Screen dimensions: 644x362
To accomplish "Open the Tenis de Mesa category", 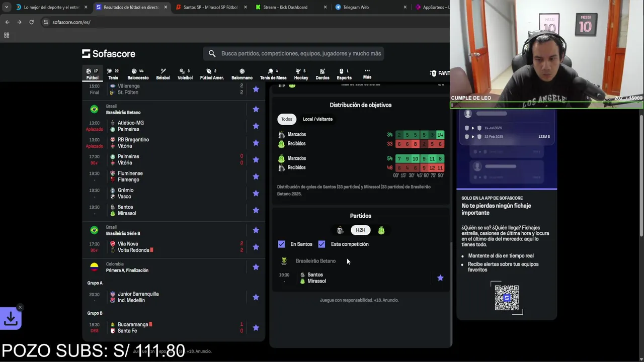I will (273, 74).
